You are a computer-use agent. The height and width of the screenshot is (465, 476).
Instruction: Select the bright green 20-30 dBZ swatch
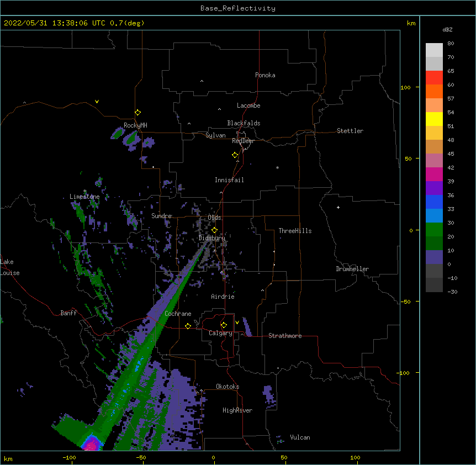click(x=434, y=230)
